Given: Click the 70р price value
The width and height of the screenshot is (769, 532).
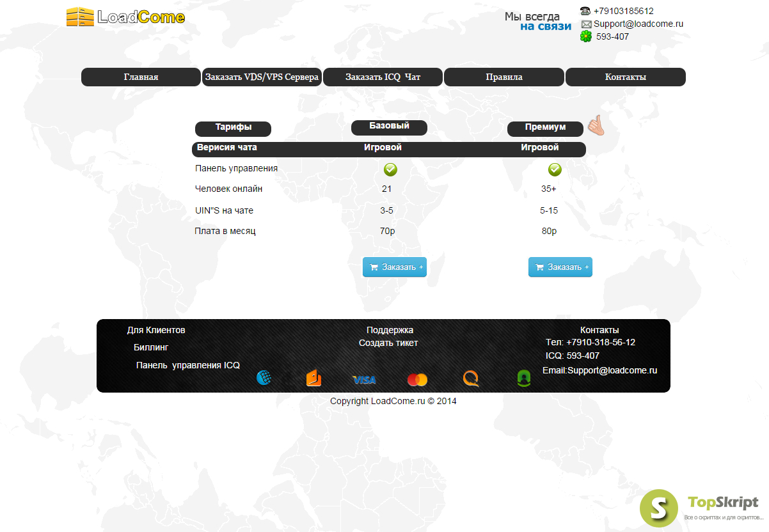Looking at the screenshot, I should [387, 231].
